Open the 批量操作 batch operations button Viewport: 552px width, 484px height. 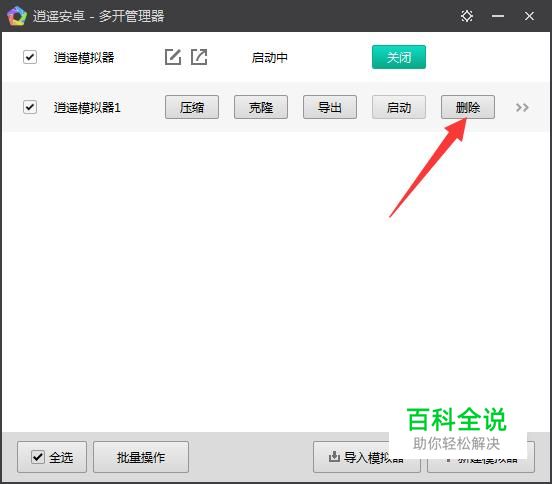coord(141,457)
